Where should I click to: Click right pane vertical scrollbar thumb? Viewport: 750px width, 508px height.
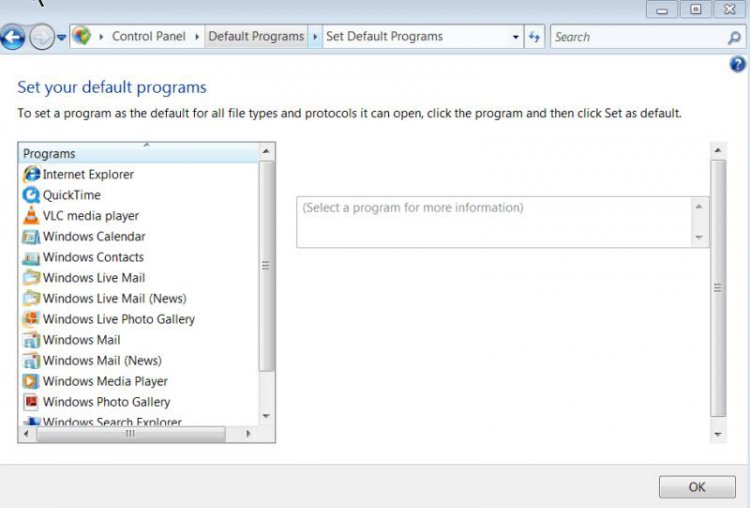point(718,288)
